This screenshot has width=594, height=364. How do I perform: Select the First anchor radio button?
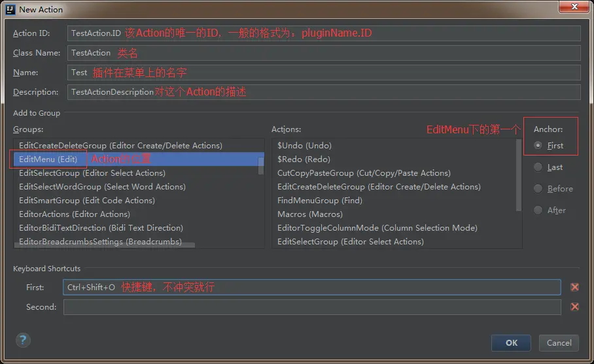pos(538,145)
